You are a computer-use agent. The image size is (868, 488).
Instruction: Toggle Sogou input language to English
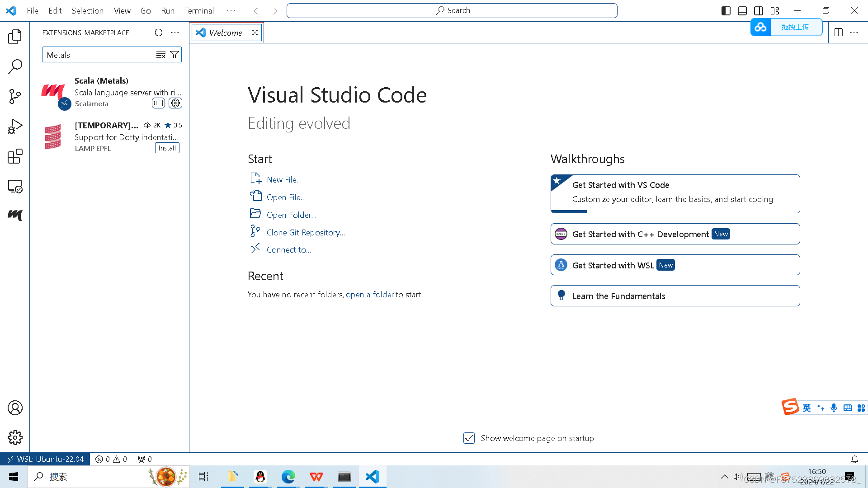(x=807, y=408)
